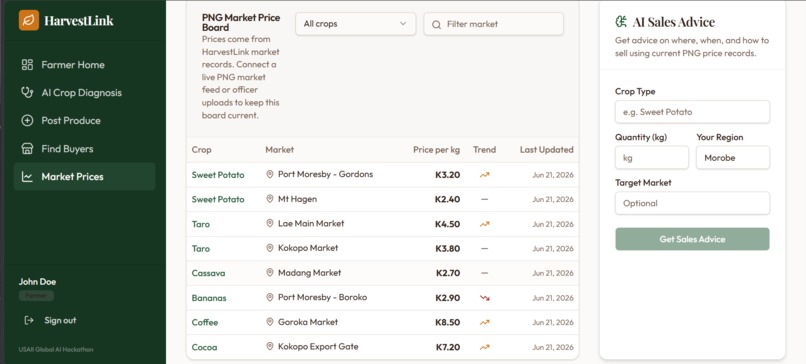This screenshot has width=806, height=364.
Task: Click location pin beside Port Moresby - Boroko
Action: [x=269, y=298]
